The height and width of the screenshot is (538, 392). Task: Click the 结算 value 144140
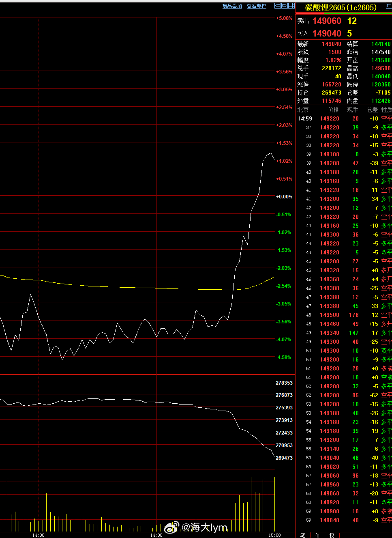(x=381, y=44)
